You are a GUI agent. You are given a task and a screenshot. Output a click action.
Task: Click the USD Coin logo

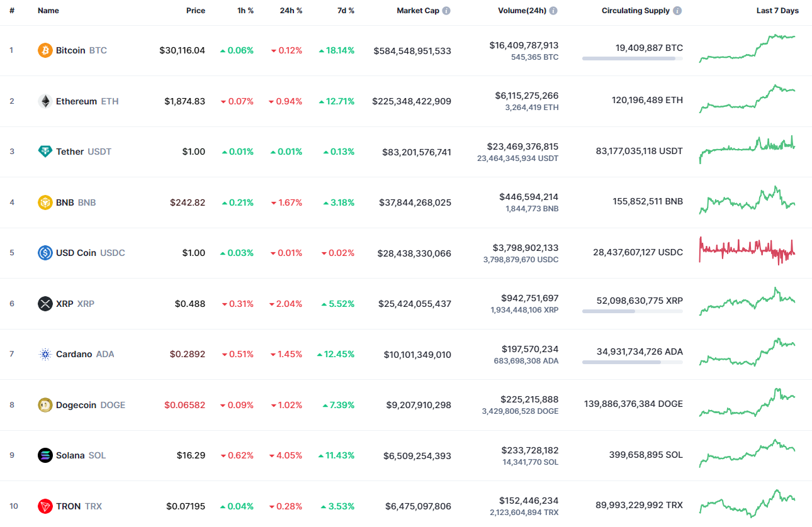pyautogui.click(x=45, y=253)
